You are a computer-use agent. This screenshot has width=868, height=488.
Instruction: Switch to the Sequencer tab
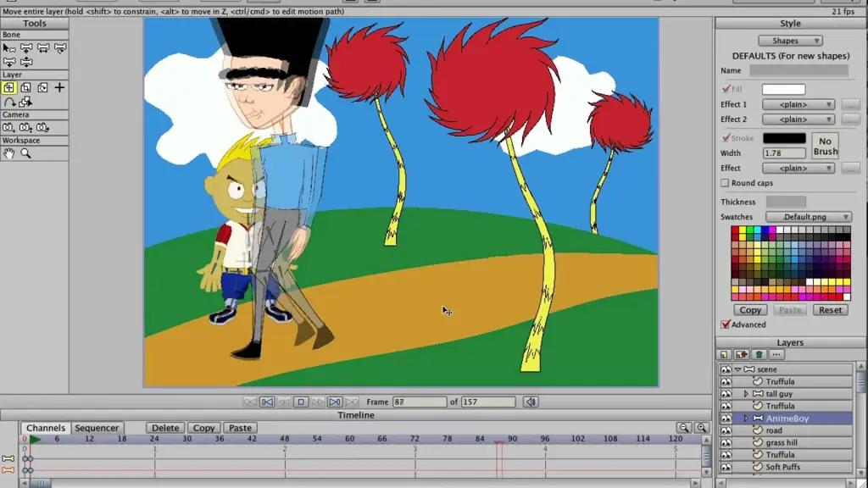[x=97, y=428]
